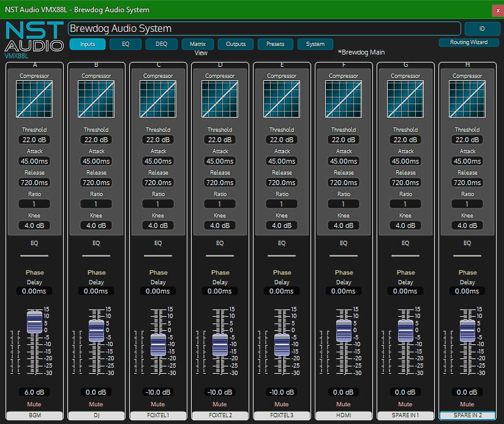Click the ID button
Image resolution: width=504 pixels, height=424 pixels.
pyautogui.click(x=482, y=29)
